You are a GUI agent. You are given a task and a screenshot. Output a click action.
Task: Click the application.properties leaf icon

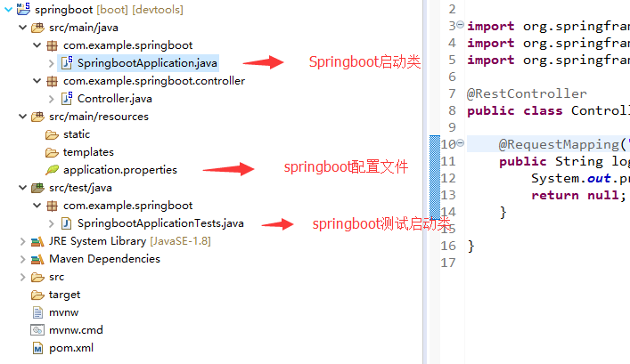(53, 170)
